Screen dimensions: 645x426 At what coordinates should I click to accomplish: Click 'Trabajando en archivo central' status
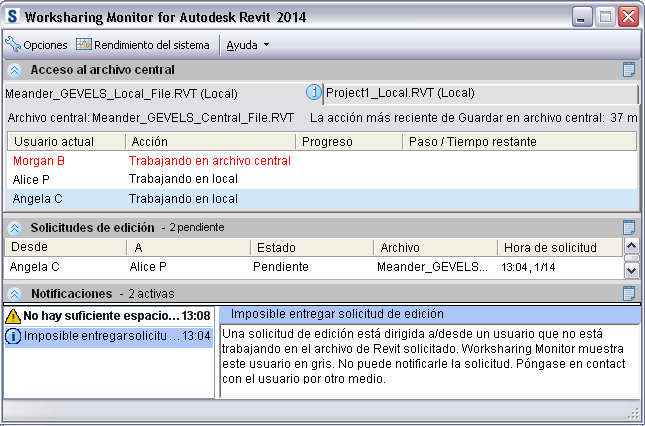(210, 161)
